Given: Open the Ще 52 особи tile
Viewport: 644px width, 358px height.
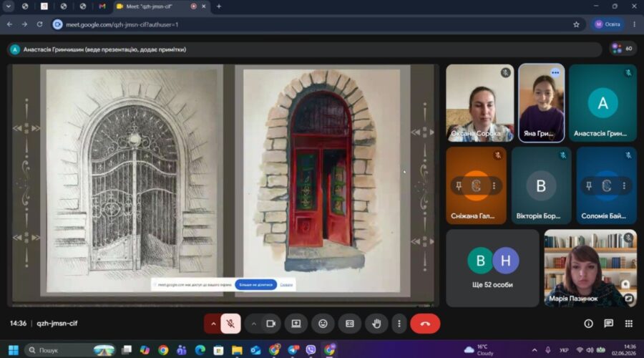Looking at the screenshot, I should pyautogui.click(x=492, y=268).
